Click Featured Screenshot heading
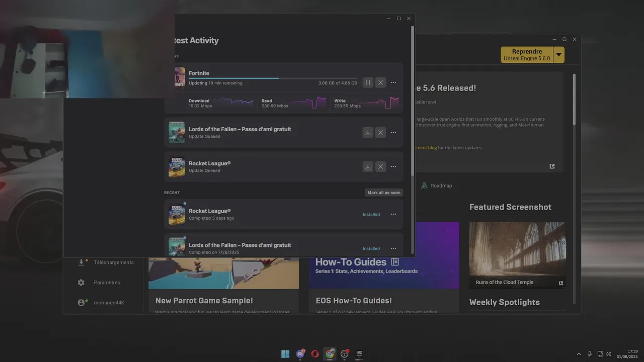The width and height of the screenshot is (644, 362). click(x=510, y=207)
